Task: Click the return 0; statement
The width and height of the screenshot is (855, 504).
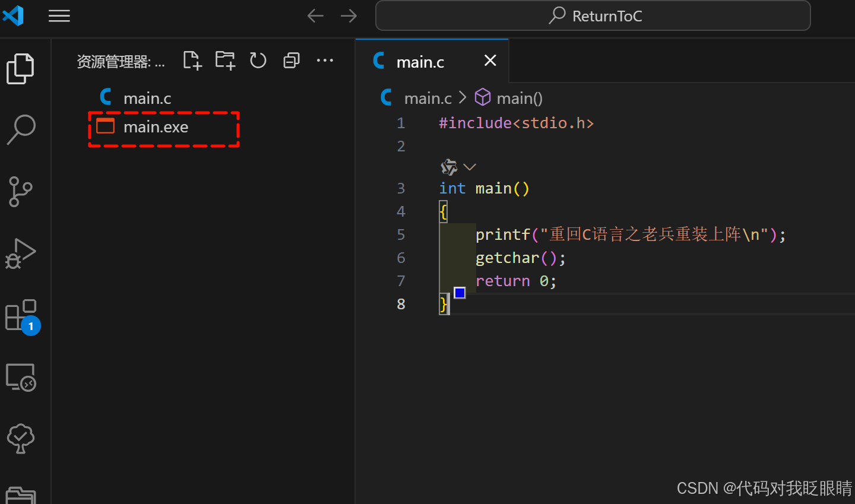Action: click(516, 281)
